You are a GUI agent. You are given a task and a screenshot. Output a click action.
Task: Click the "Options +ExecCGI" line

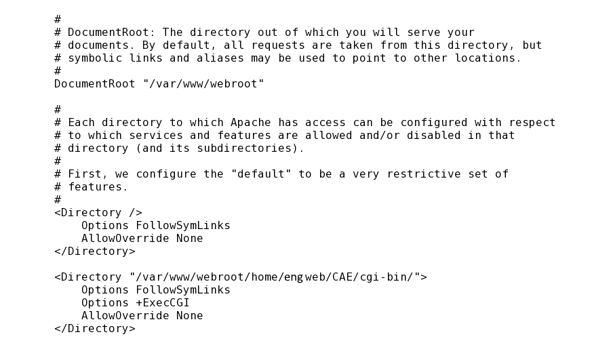pos(135,302)
